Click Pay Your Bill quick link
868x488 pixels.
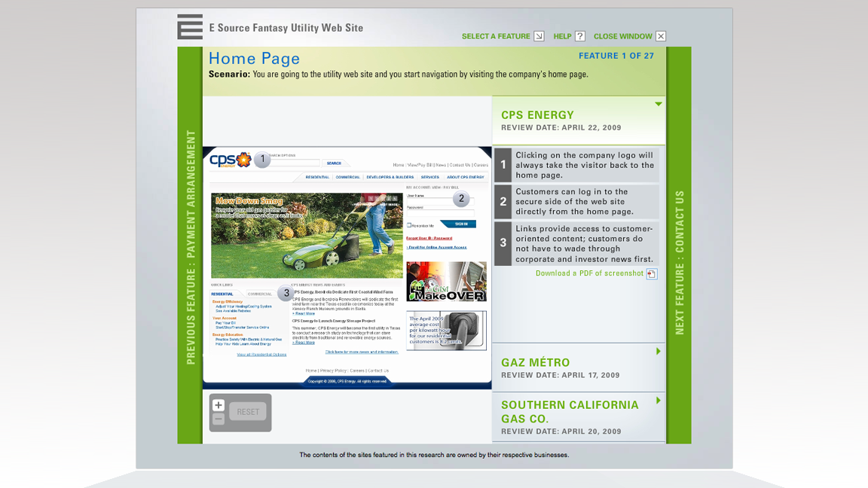click(226, 323)
